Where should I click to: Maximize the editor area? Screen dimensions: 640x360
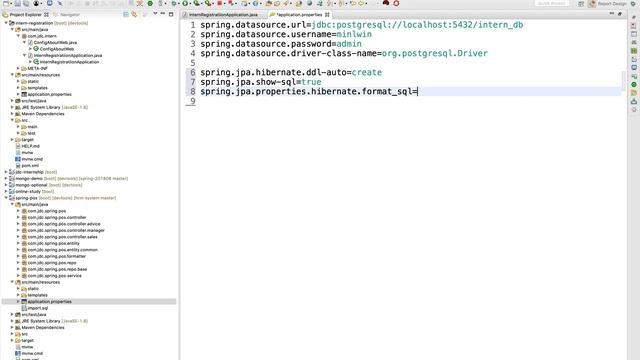(620, 14)
